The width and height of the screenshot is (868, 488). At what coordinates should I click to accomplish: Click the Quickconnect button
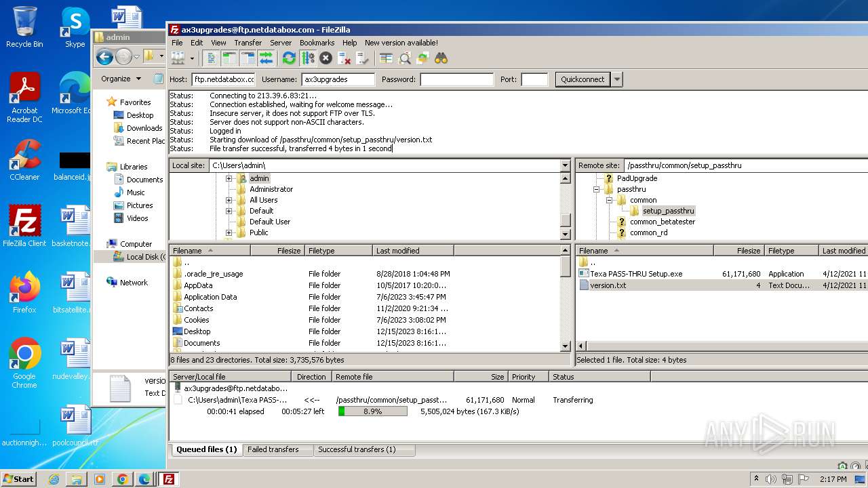(583, 79)
